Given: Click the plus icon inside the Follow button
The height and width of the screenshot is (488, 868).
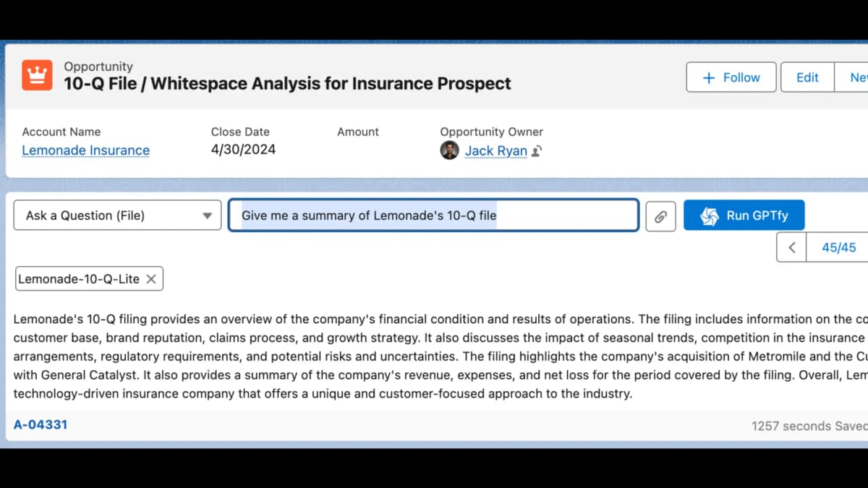Looking at the screenshot, I should (707, 77).
